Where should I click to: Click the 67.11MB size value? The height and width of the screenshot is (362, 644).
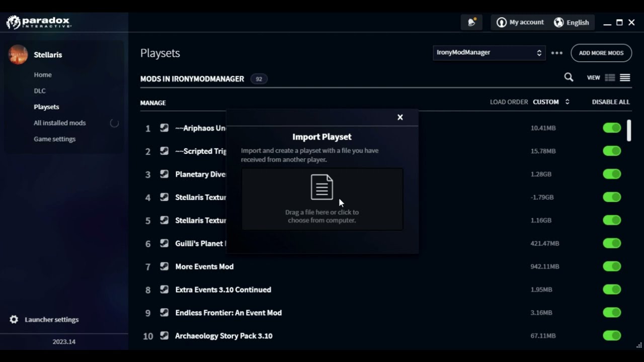[x=543, y=335]
